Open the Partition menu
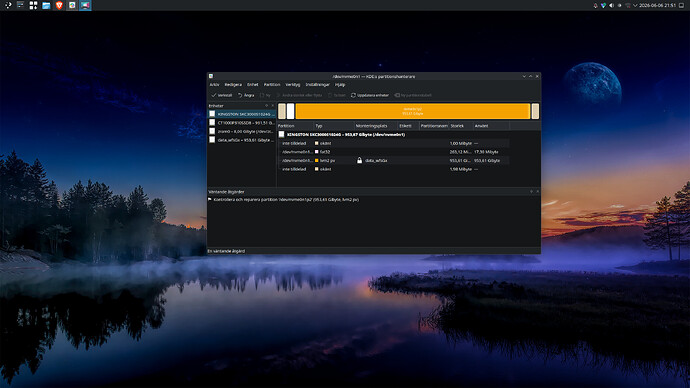Viewport: 690px width, 388px height. pyautogui.click(x=272, y=84)
